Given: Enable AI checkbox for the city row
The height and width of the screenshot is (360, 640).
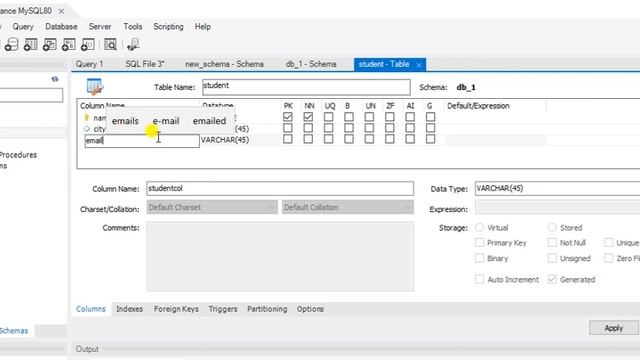Looking at the screenshot, I should 410,128.
